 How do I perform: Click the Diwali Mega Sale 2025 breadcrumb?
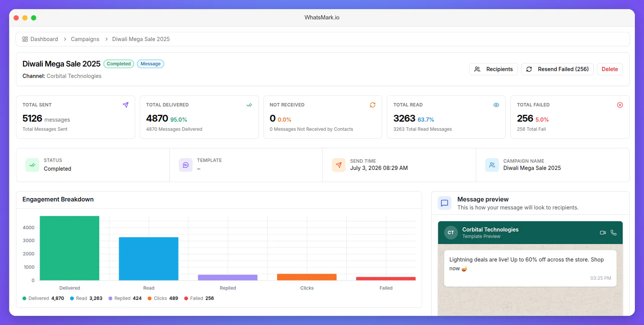click(141, 39)
